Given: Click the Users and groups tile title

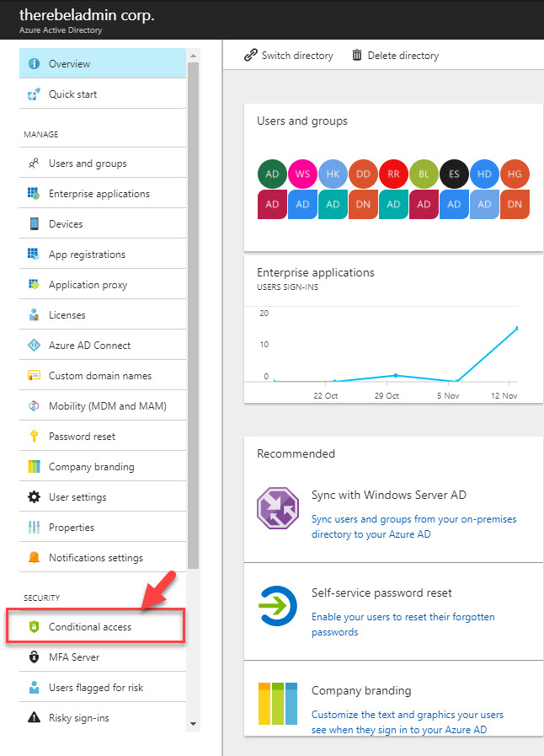Looking at the screenshot, I should 302,121.
